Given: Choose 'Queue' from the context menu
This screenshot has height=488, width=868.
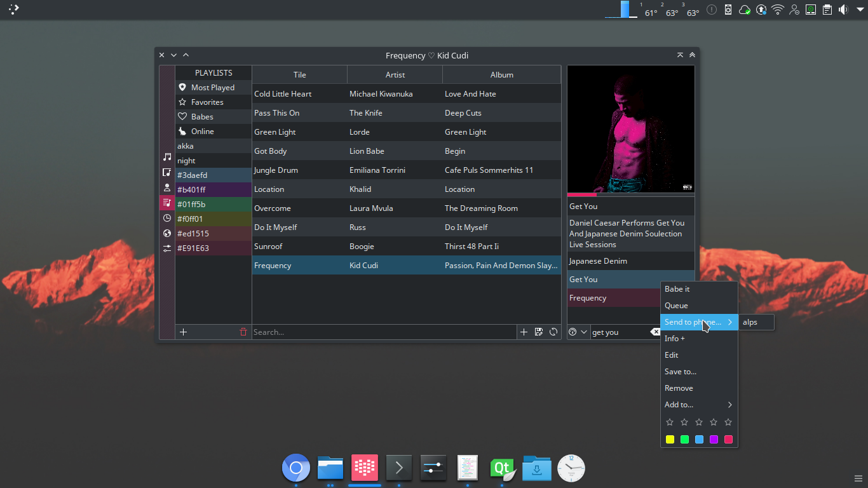Looking at the screenshot, I should point(676,306).
